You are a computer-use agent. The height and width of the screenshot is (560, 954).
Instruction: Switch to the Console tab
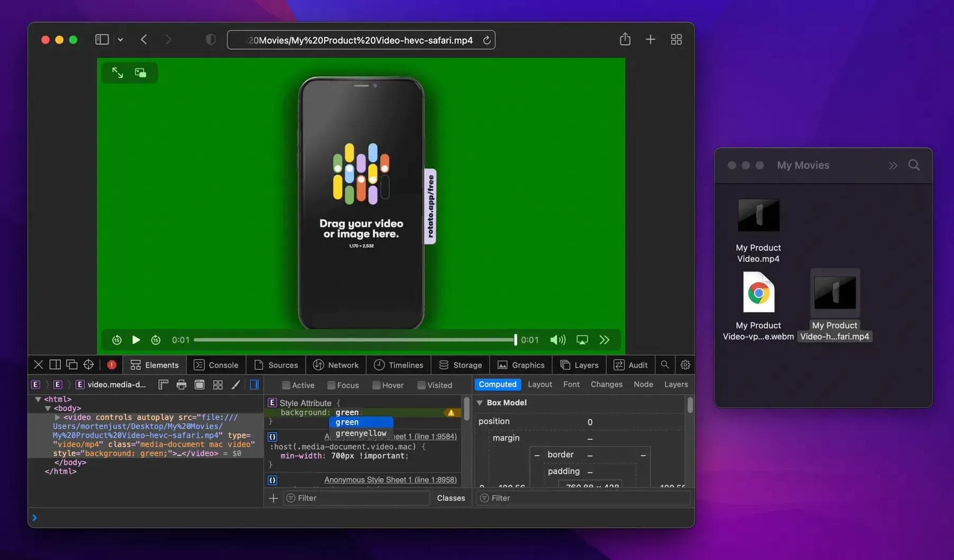[216, 365]
